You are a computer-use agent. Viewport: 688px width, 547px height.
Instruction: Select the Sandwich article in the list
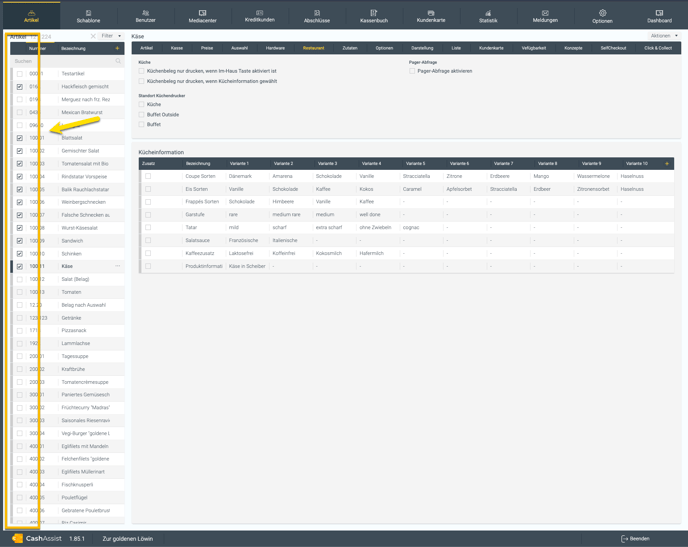(72, 241)
